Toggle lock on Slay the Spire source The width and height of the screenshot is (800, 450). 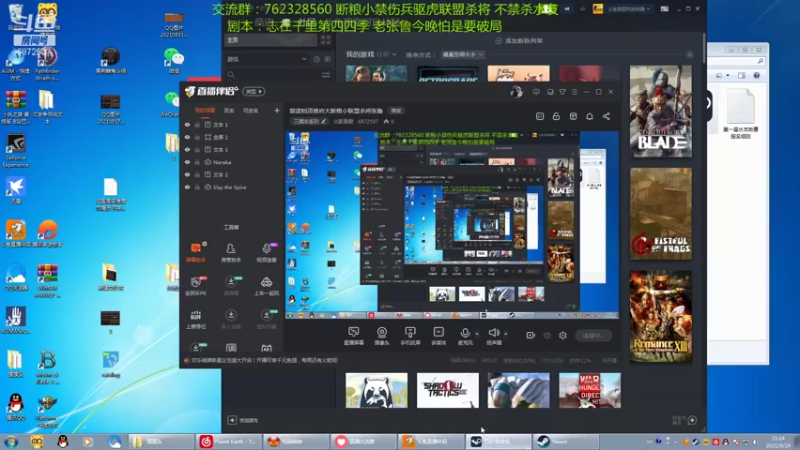[x=197, y=187]
